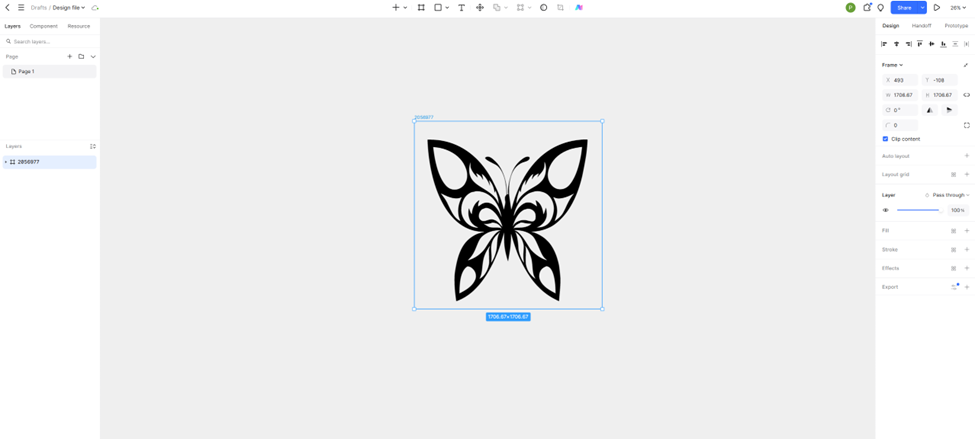Screen dimensions: 975x439
Task: Click the Share button
Action: point(905,7)
